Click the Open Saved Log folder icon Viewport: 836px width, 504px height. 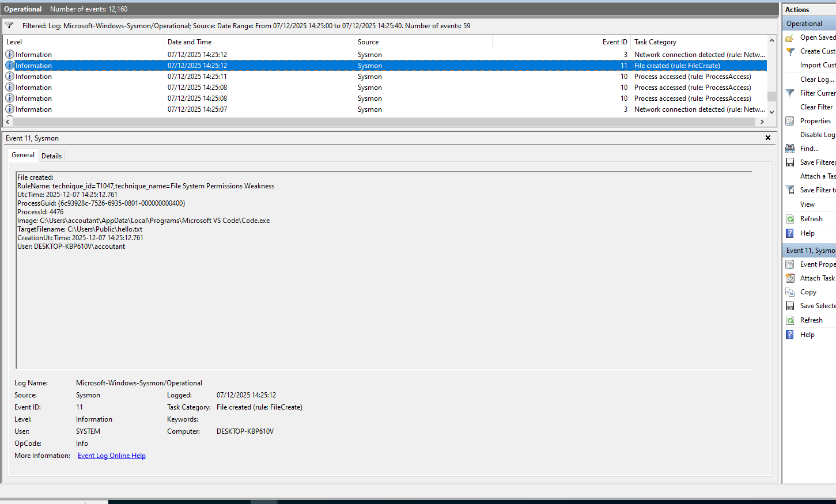[790, 37]
